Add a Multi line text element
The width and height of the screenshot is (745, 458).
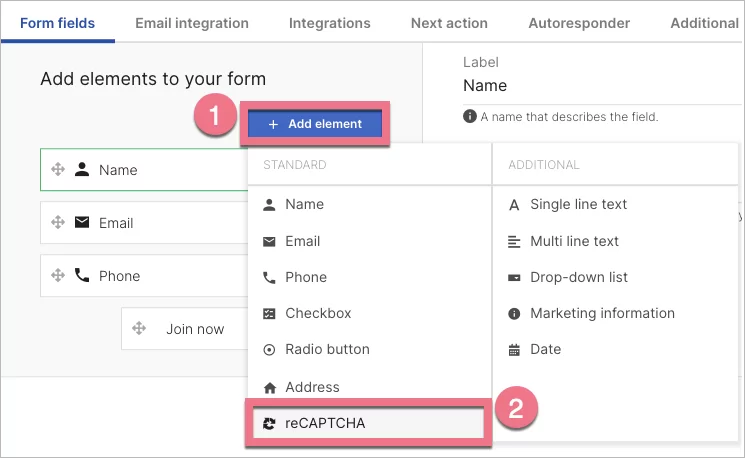click(x=574, y=241)
